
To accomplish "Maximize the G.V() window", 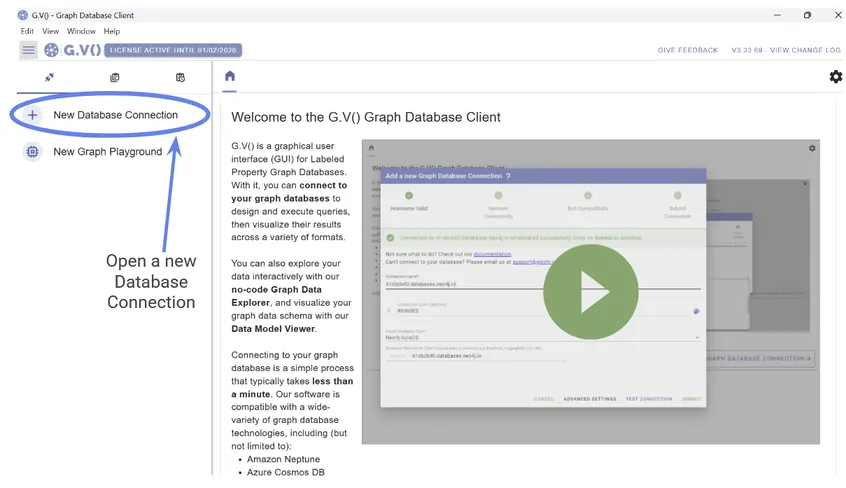I will (807, 15).
